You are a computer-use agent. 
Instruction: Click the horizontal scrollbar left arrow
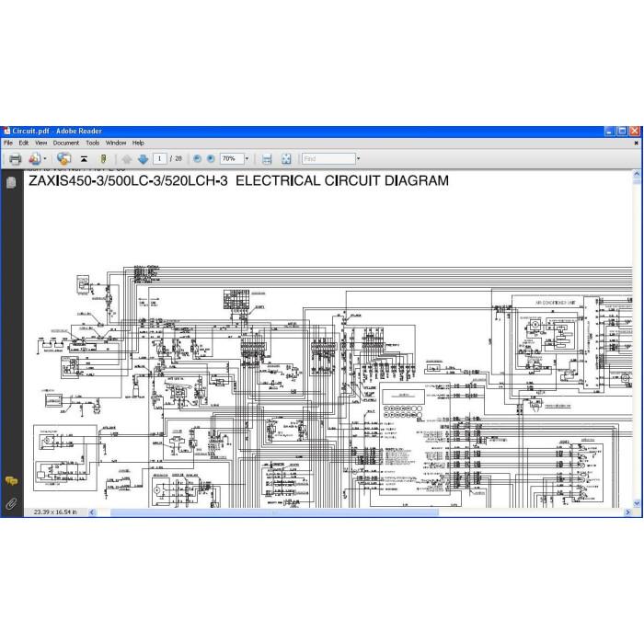click(x=92, y=512)
